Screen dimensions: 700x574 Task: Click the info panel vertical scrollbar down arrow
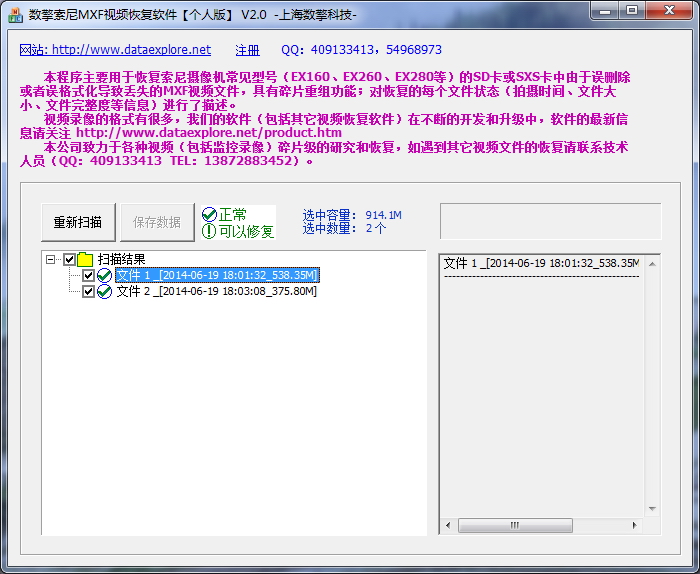(x=652, y=509)
